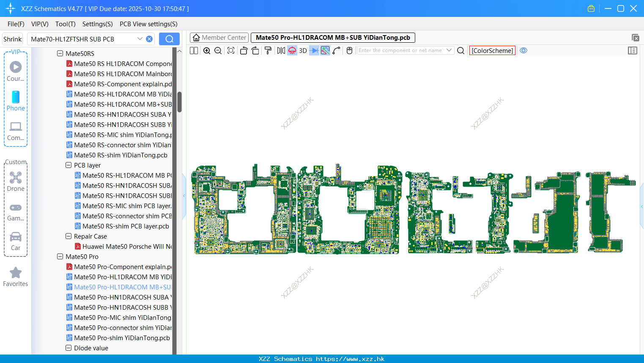Click the file tree vertical scrollbar thumb

coord(179,102)
